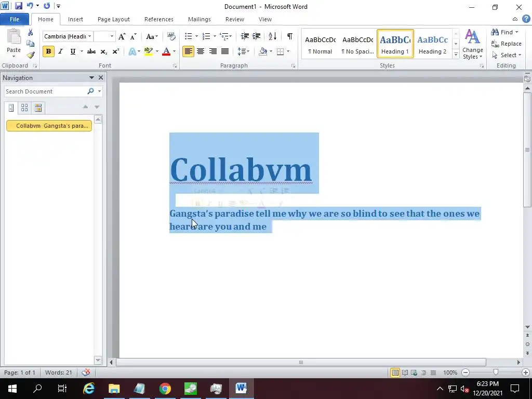Click the Replace button

tap(506, 44)
